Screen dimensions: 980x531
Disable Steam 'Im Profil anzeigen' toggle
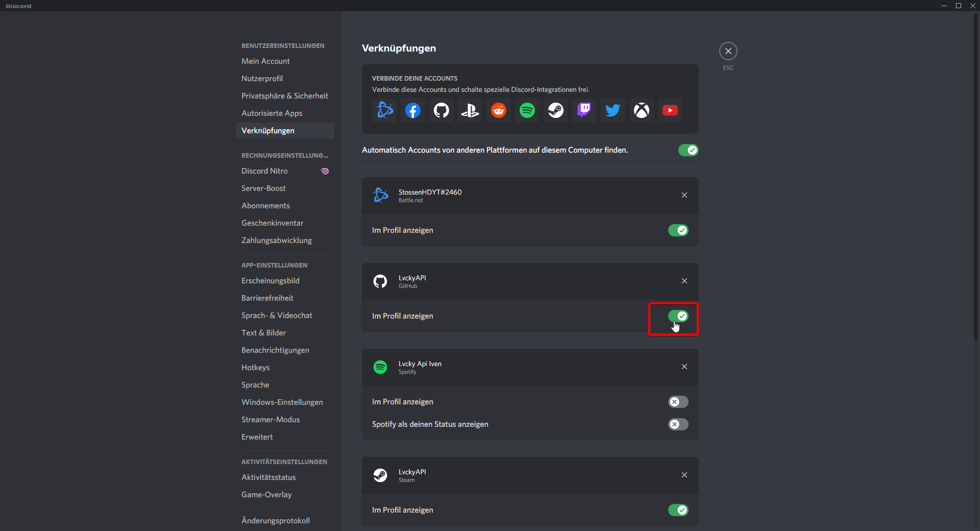(678, 510)
